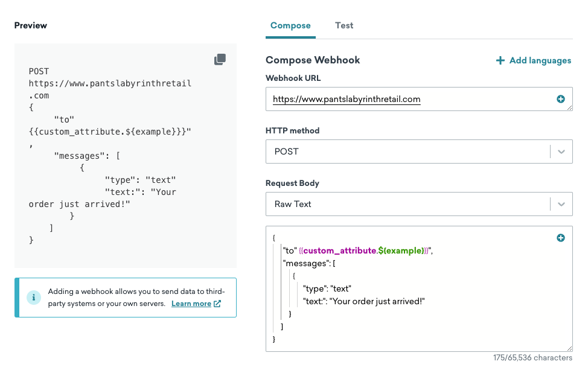The image size is (588, 370).
Task: Click the custom_attribute line in preview
Action: 110,132
